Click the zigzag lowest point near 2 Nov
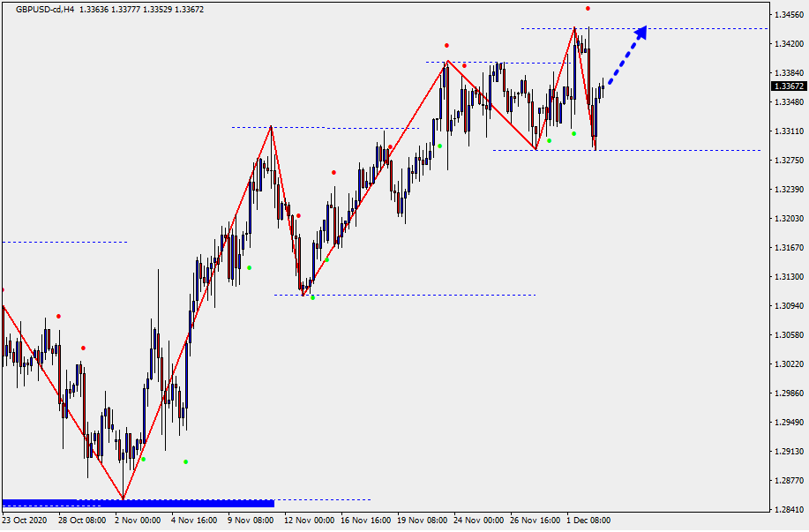Viewport: 809px width, 532px height. pos(124,499)
